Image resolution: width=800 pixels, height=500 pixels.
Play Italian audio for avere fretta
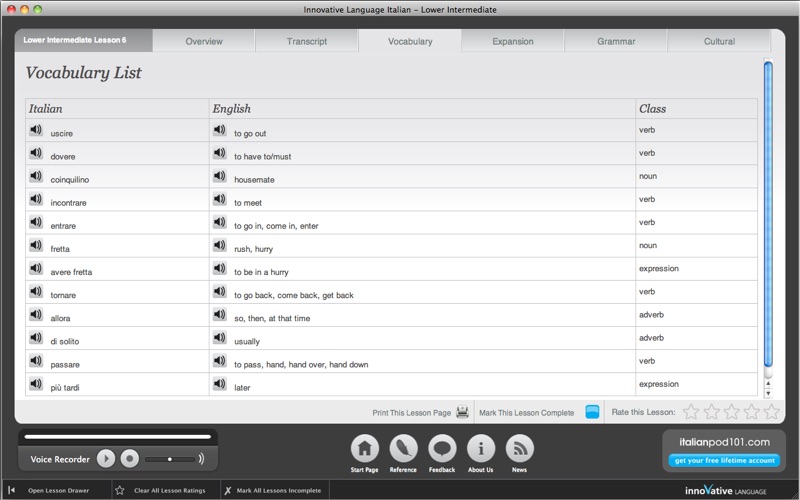point(36,268)
